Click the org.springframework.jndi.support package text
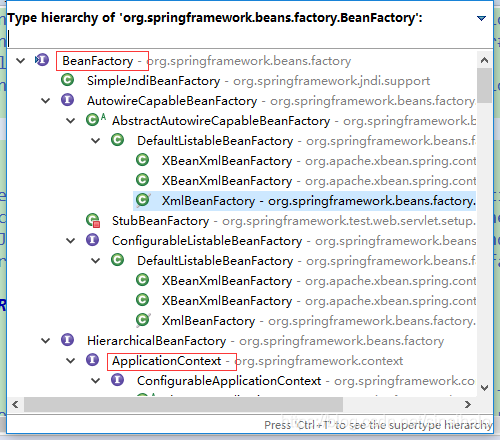Viewport: 500px width, 440px height. point(331,81)
